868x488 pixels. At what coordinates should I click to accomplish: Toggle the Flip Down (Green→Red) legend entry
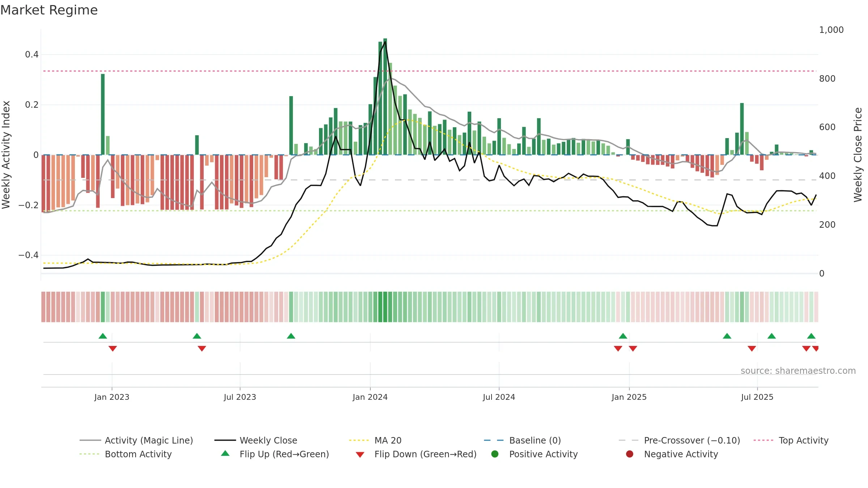tap(416, 454)
